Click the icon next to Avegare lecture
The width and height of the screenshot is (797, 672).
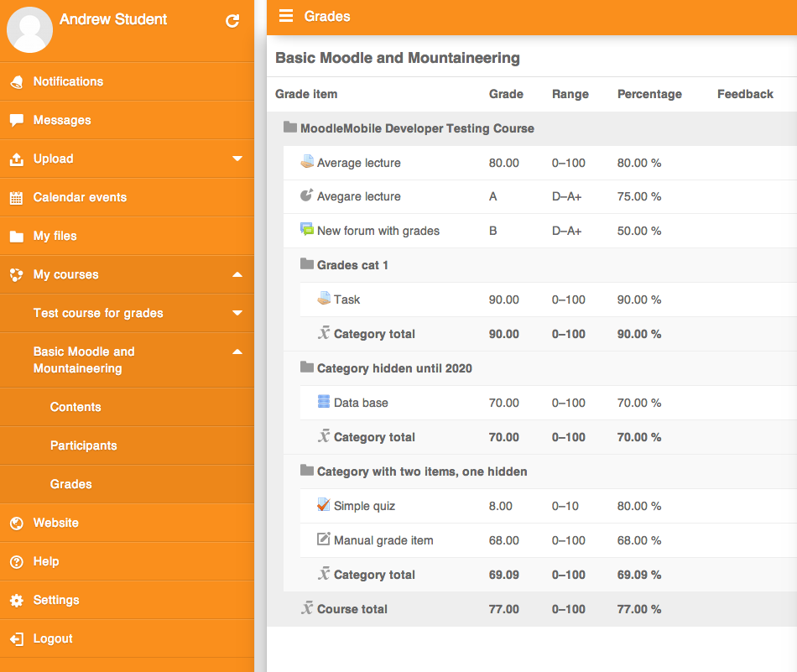(307, 195)
